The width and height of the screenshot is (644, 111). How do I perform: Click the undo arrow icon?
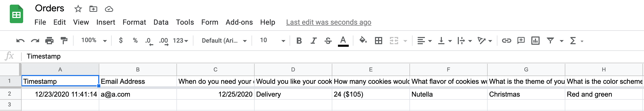[x=20, y=41]
